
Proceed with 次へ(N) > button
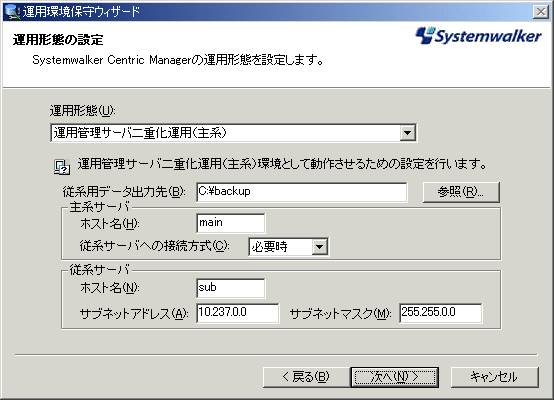tap(395, 377)
